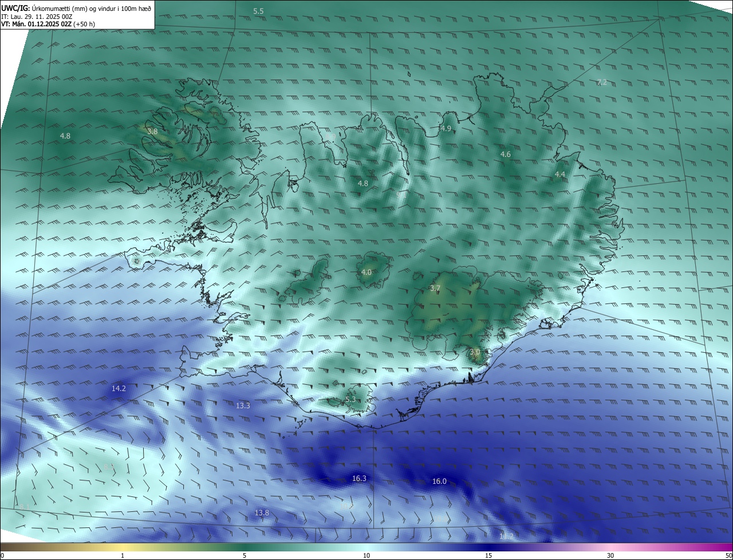Click the 3.7 value label
733x560 pixels.
coord(435,289)
